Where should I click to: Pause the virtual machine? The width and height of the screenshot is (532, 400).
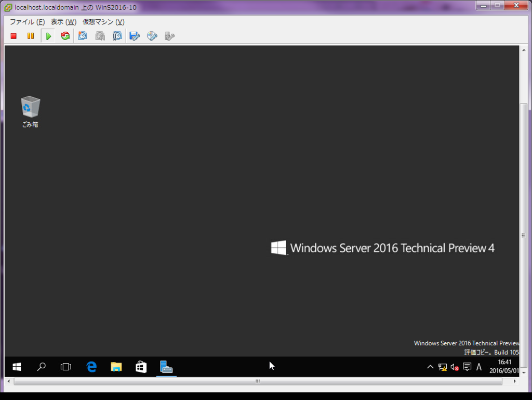pos(30,35)
